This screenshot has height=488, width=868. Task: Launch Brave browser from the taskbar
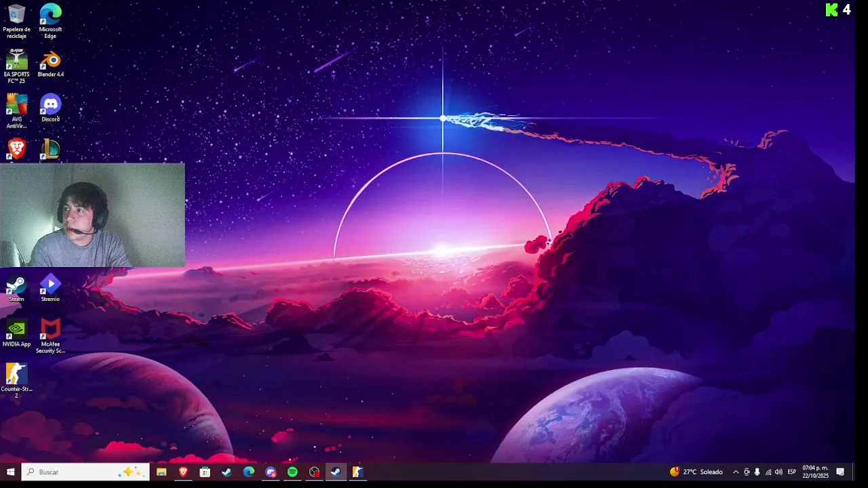(x=183, y=472)
